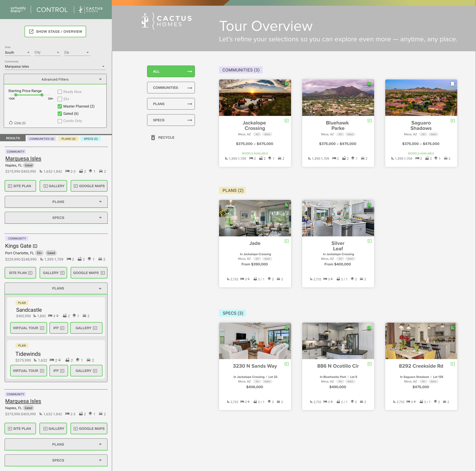Switch to SPECS (3) results tab
The height and width of the screenshot is (471, 476).
pyautogui.click(x=91, y=139)
